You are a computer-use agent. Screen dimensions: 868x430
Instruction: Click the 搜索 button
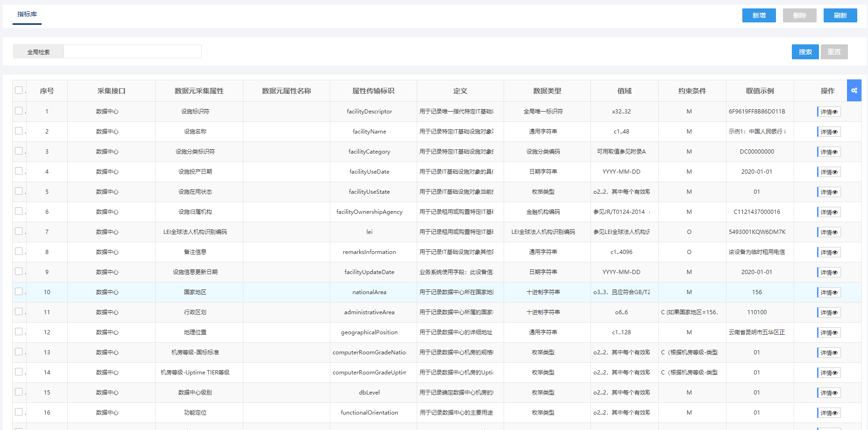point(805,52)
